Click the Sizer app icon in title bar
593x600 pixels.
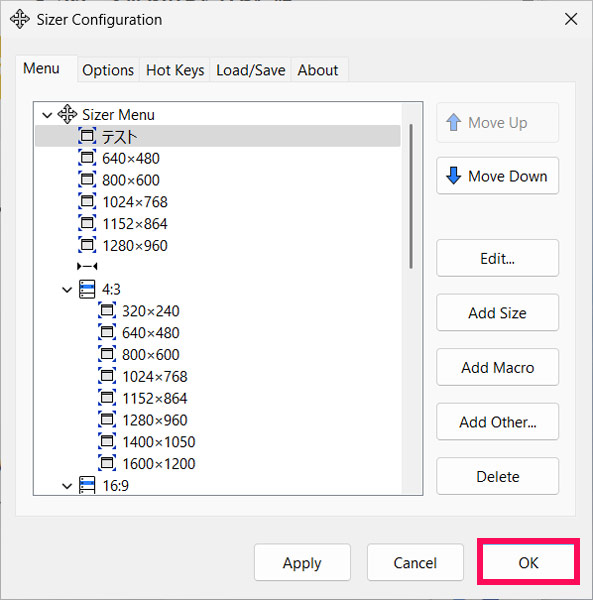[20, 19]
